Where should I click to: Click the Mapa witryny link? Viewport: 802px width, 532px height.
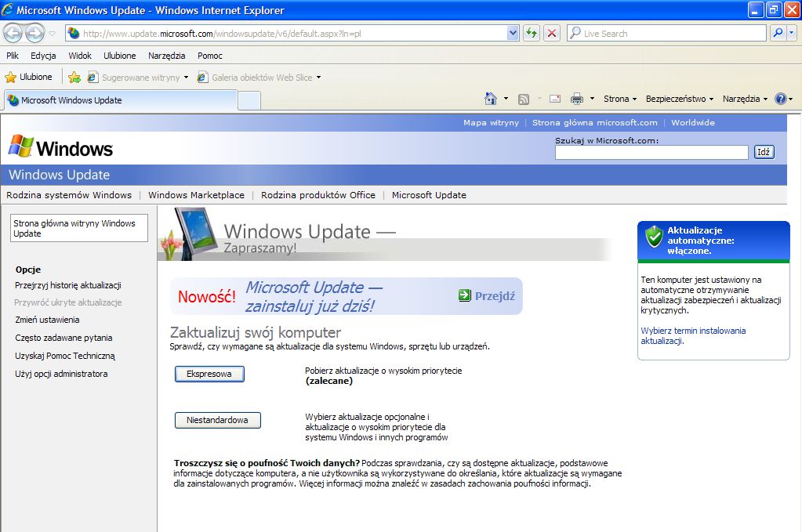(x=491, y=123)
